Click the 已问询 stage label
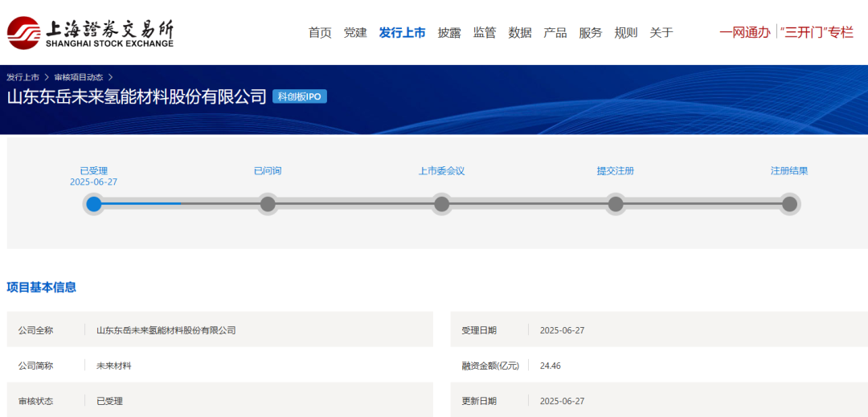The image size is (868, 417). pyautogui.click(x=268, y=171)
